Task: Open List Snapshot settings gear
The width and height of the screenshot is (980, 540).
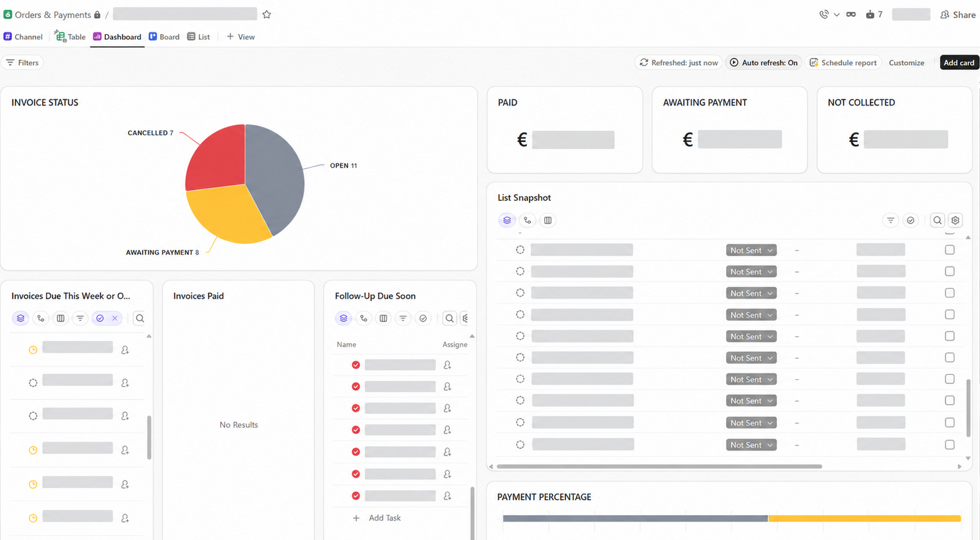Action: (956, 220)
